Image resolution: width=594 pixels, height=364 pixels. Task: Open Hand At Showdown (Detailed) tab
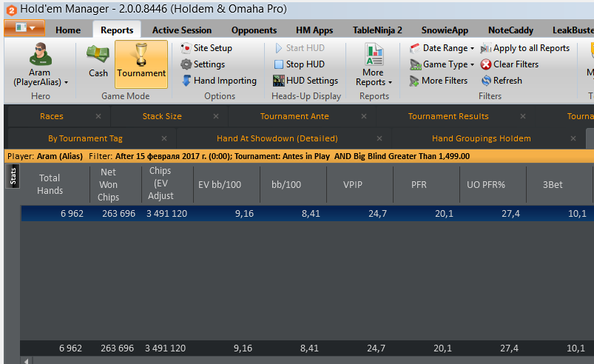point(277,138)
